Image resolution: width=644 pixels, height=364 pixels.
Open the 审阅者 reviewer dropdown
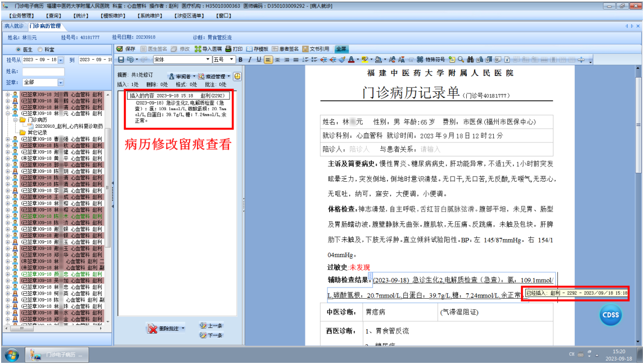click(x=182, y=77)
